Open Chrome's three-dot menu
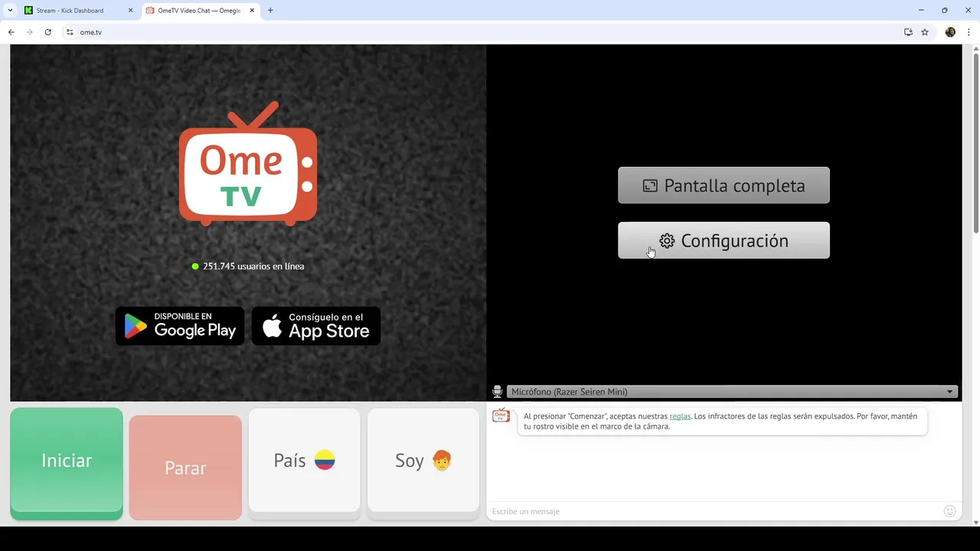980x551 pixels. [969, 32]
